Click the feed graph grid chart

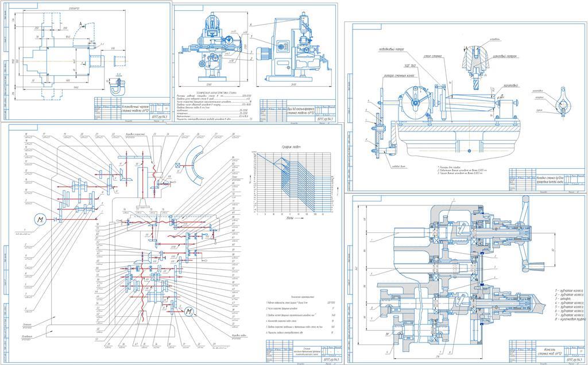293,183
